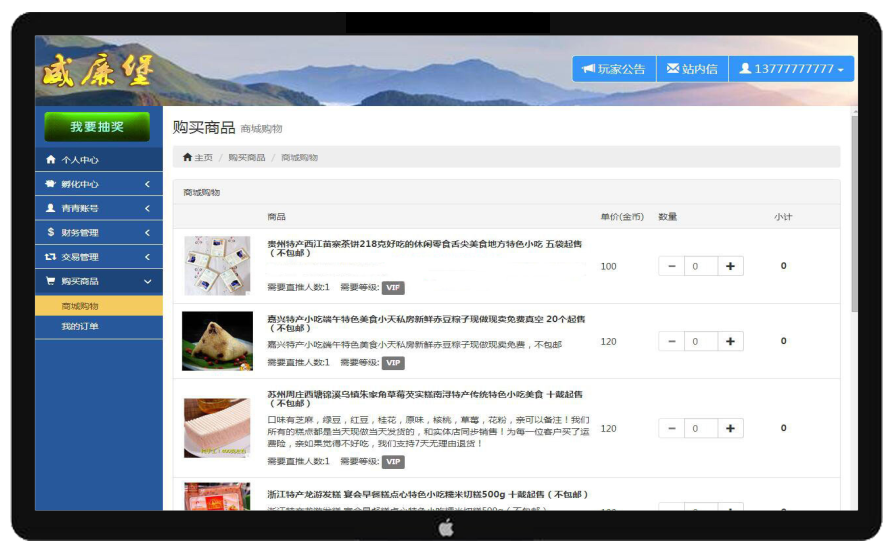Click the piggy bank icon beside 孵化中心
Viewport: 895px width, 556px height.
tap(51, 184)
